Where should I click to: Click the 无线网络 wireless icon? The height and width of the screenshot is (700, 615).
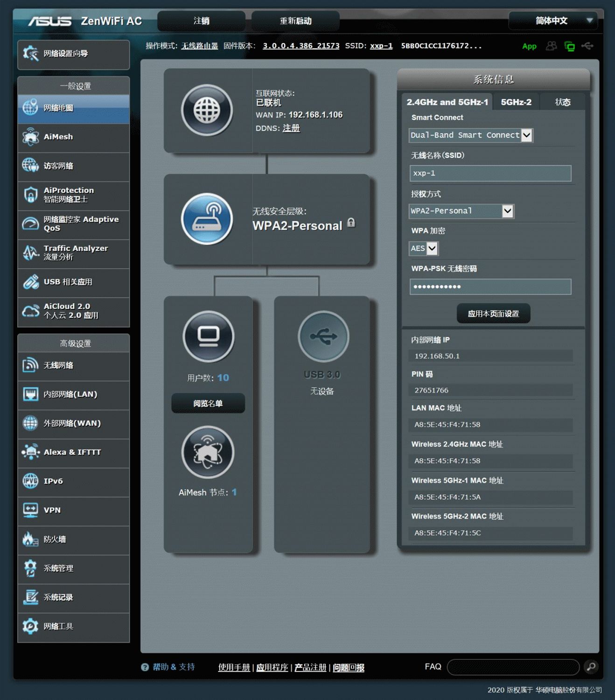(30, 365)
